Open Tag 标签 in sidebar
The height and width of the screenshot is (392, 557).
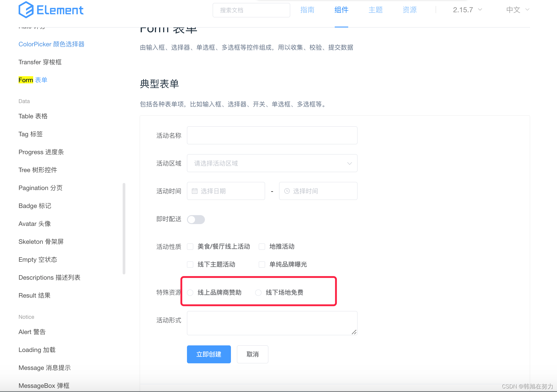(x=31, y=134)
